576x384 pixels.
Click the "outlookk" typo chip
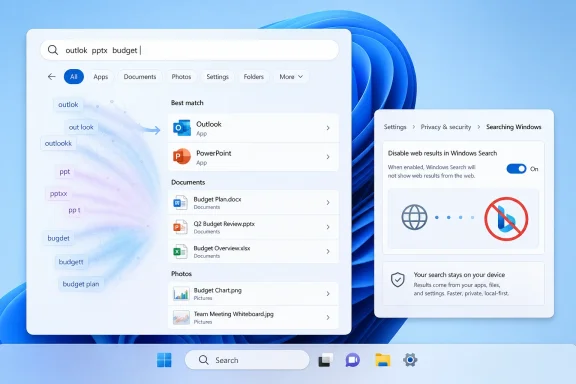point(58,143)
